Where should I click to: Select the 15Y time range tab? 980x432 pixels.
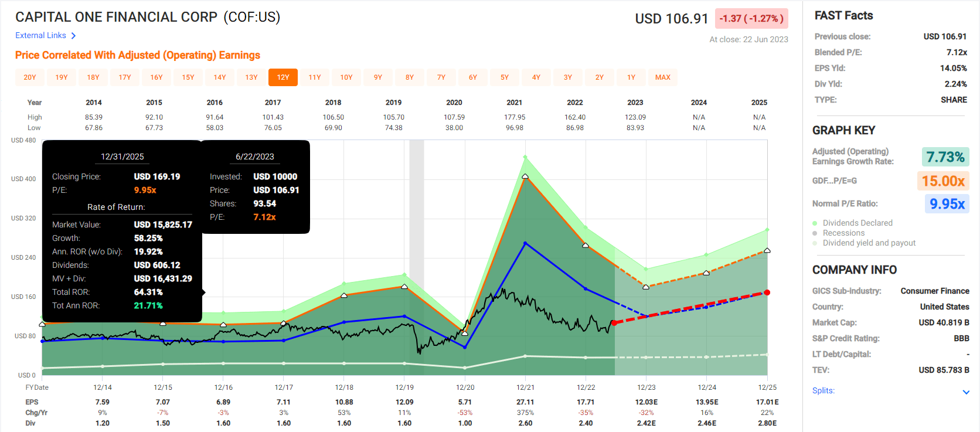(188, 77)
